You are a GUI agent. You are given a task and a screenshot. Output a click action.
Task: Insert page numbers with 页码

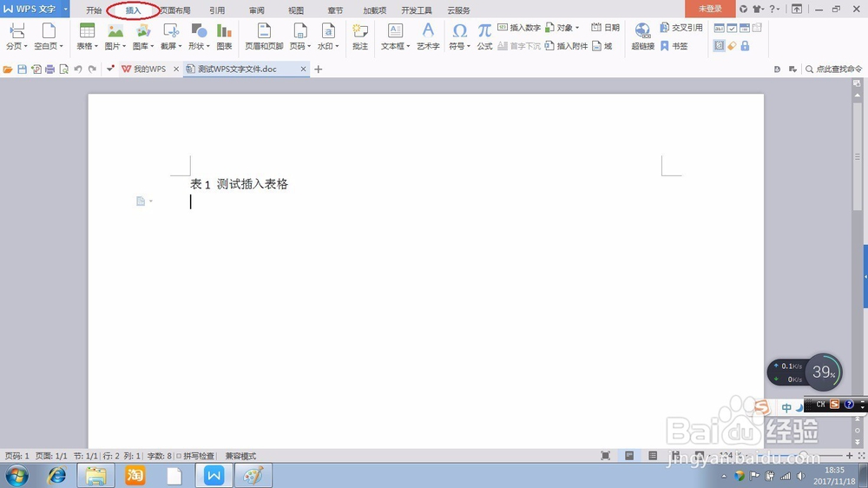click(300, 36)
